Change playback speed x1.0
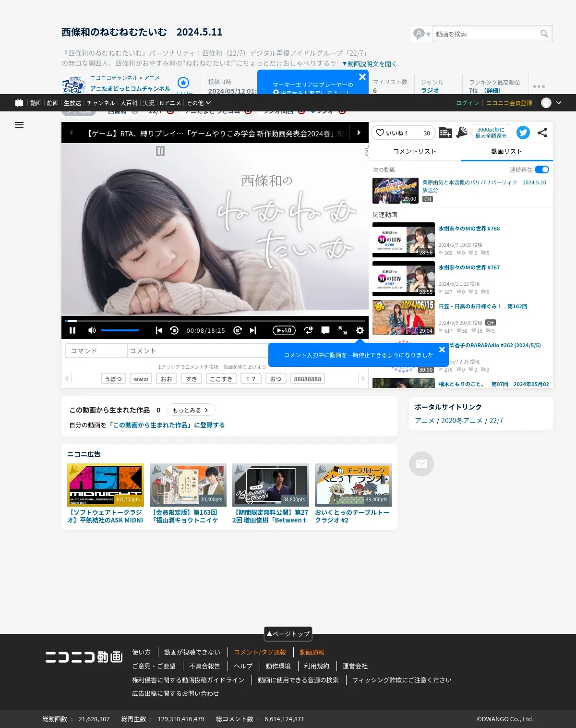The width and height of the screenshot is (576, 728). 284,330
